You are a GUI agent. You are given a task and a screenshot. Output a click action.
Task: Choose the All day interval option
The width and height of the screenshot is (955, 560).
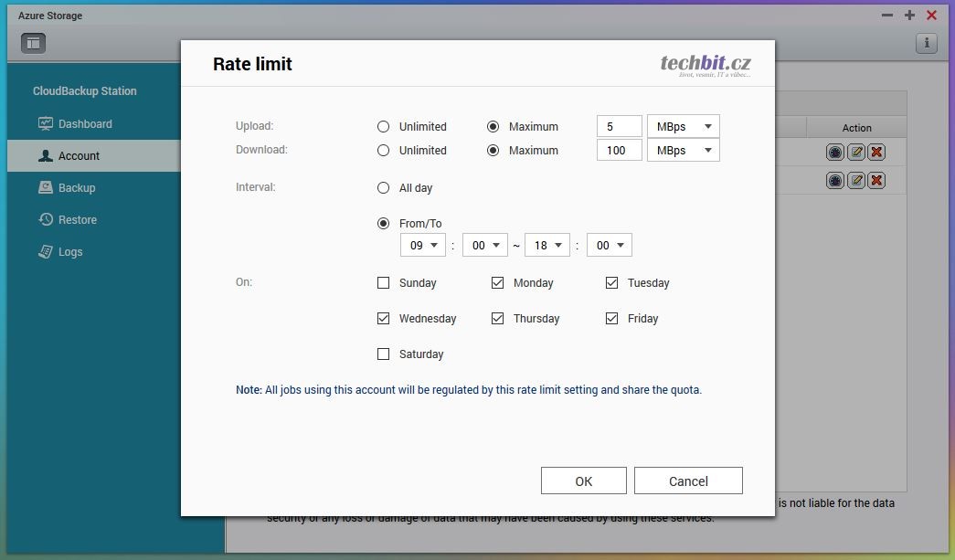pyautogui.click(x=383, y=188)
